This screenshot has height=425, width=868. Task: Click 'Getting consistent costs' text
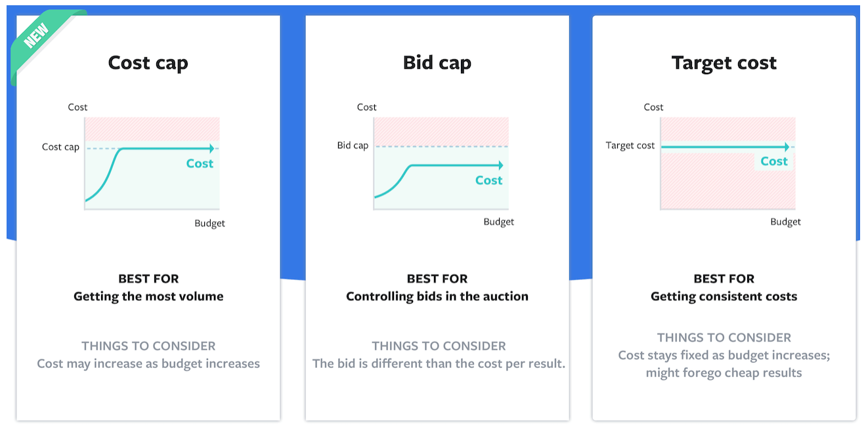click(x=724, y=296)
